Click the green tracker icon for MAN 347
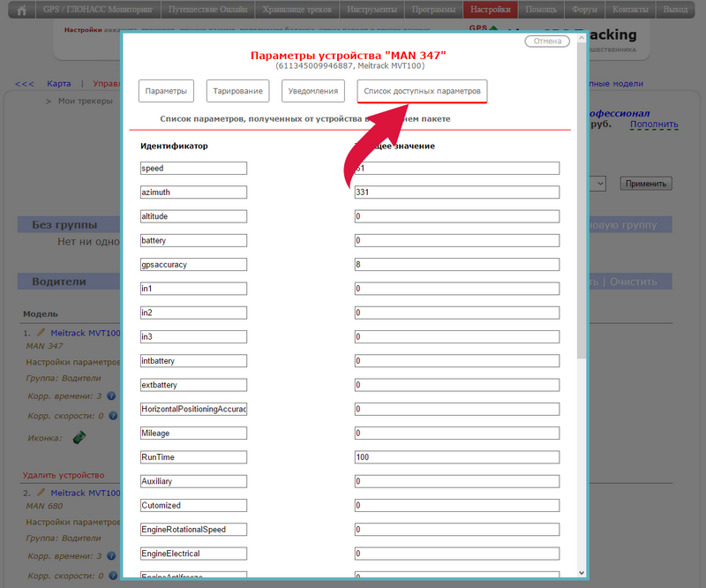 (79, 437)
